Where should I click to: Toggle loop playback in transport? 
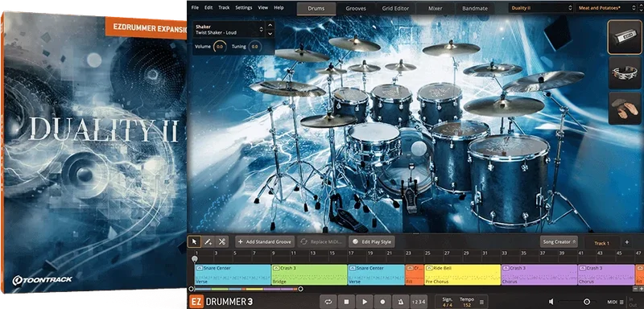[328, 302]
